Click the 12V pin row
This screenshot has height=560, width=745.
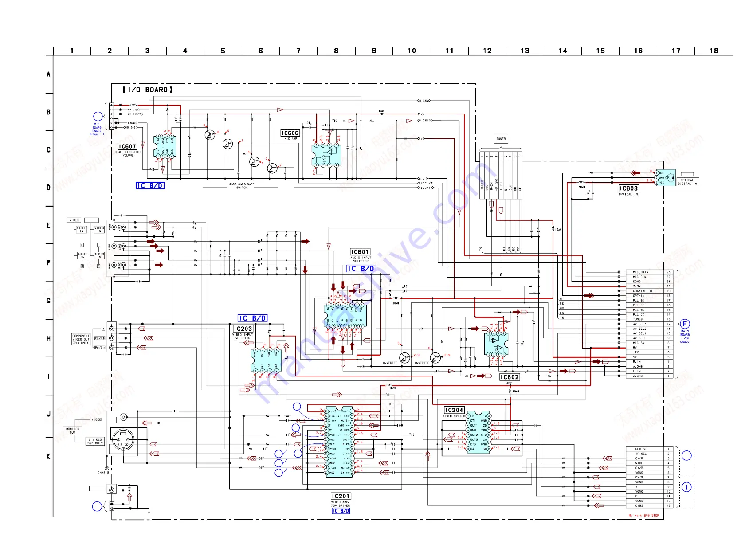coord(649,352)
